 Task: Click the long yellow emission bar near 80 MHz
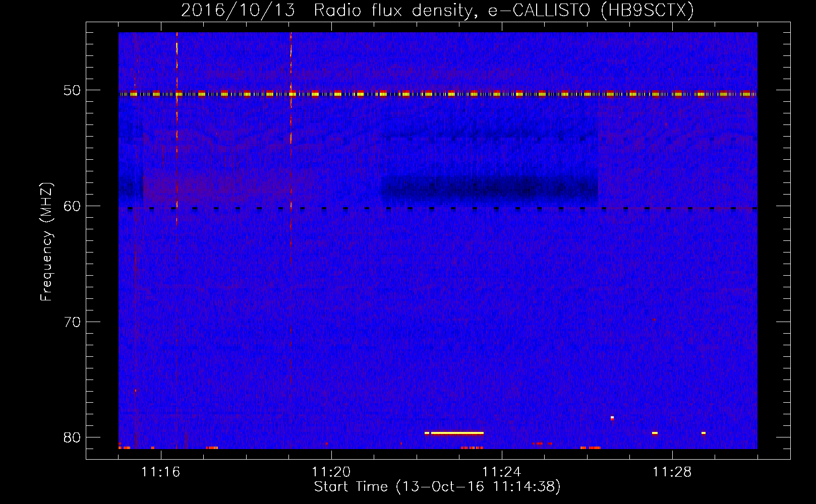click(x=457, y=433)
